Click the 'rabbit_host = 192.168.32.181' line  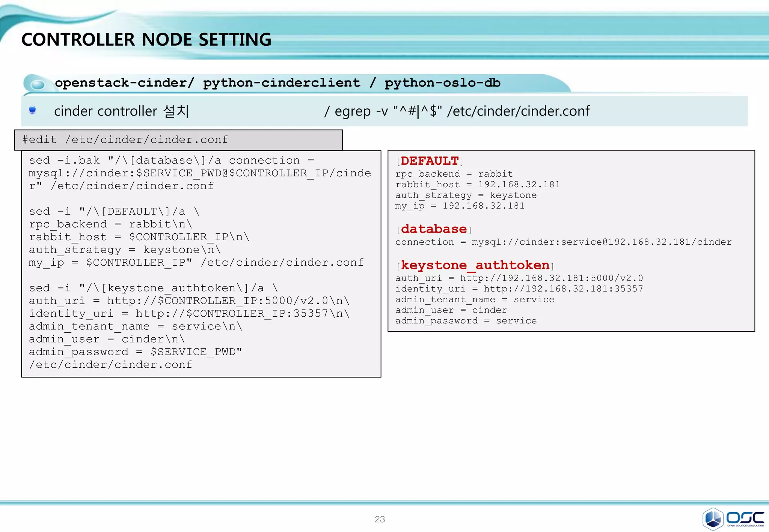(477, 185)
